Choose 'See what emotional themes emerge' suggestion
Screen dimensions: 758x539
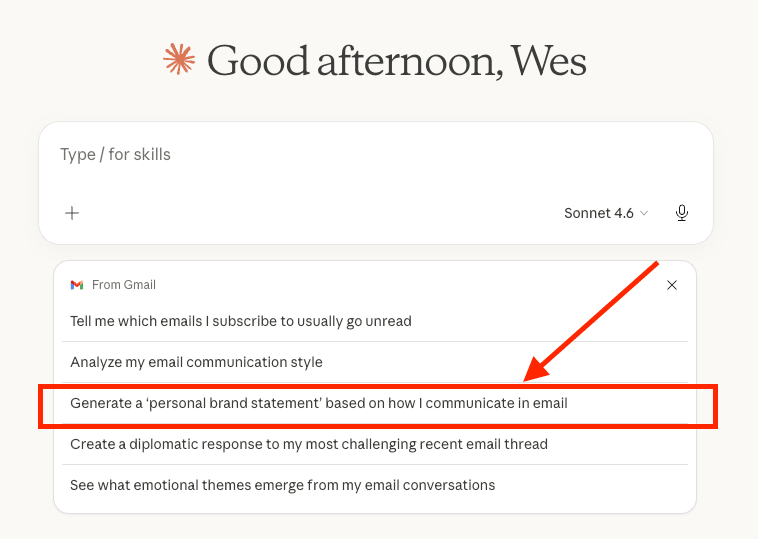pos(282,485)
